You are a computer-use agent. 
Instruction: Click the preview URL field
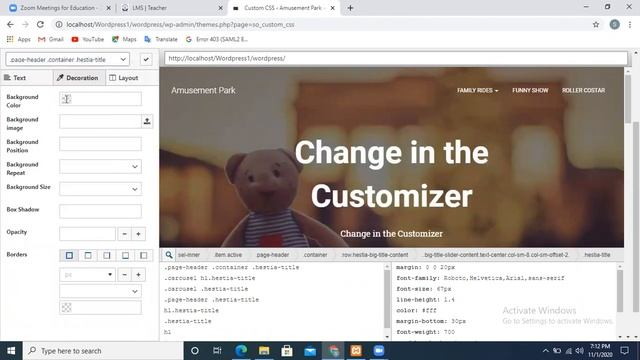(x=396, y=58)
